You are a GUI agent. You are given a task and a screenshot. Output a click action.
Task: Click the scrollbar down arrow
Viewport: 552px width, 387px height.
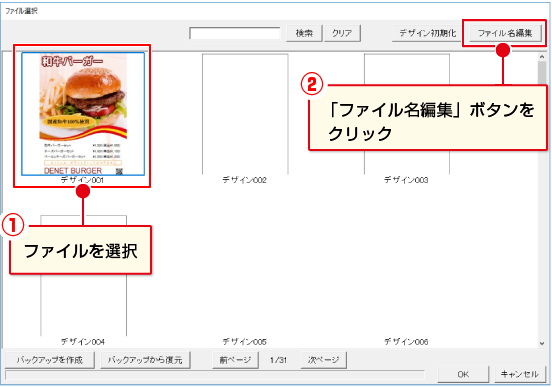542,343
